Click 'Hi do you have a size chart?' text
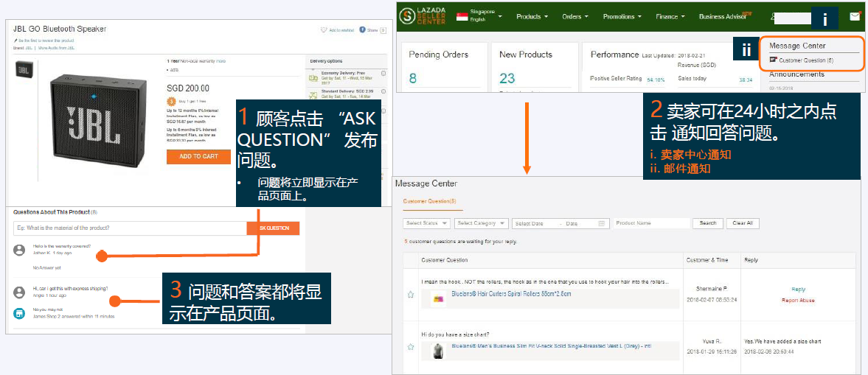 pos(454,334)
